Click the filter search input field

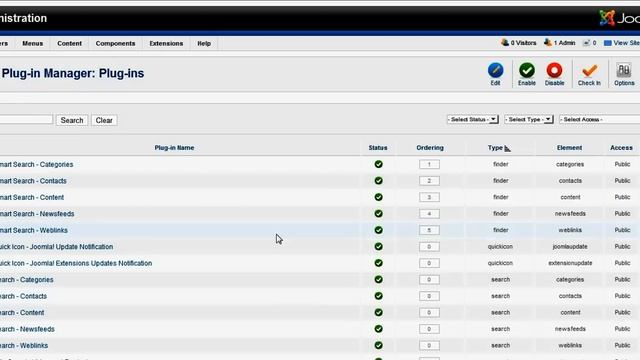click(x=26, y=120)
